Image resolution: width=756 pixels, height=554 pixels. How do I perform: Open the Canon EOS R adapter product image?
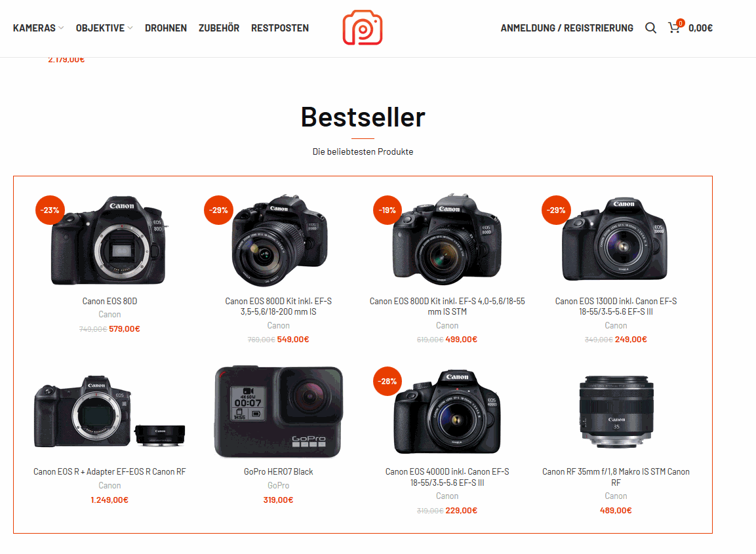[109, 411]
